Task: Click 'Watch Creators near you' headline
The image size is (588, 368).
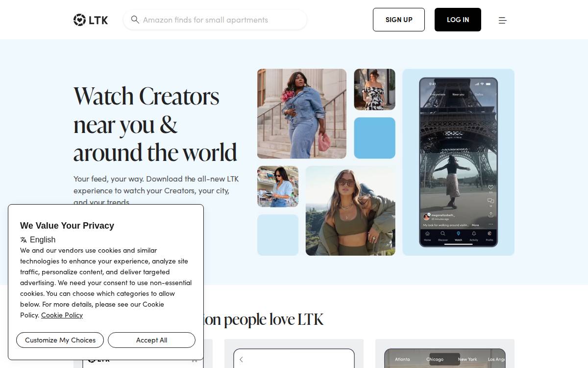Action: [155, 124]
